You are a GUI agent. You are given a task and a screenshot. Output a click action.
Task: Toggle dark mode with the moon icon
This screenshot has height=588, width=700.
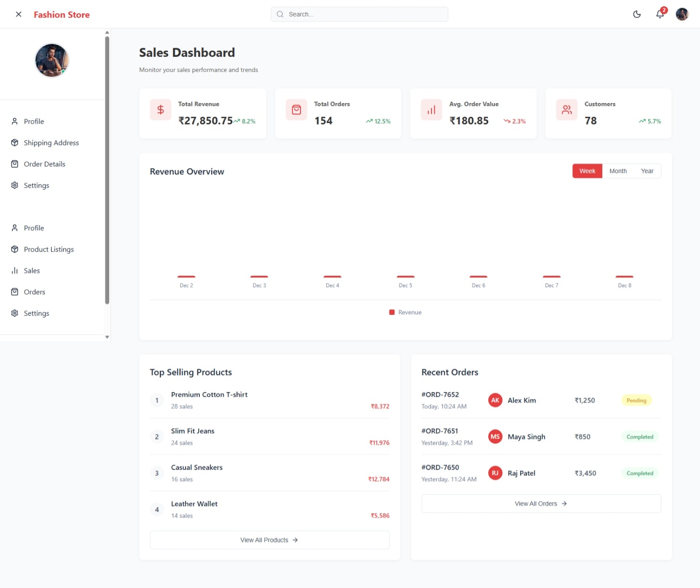point(637,14)
